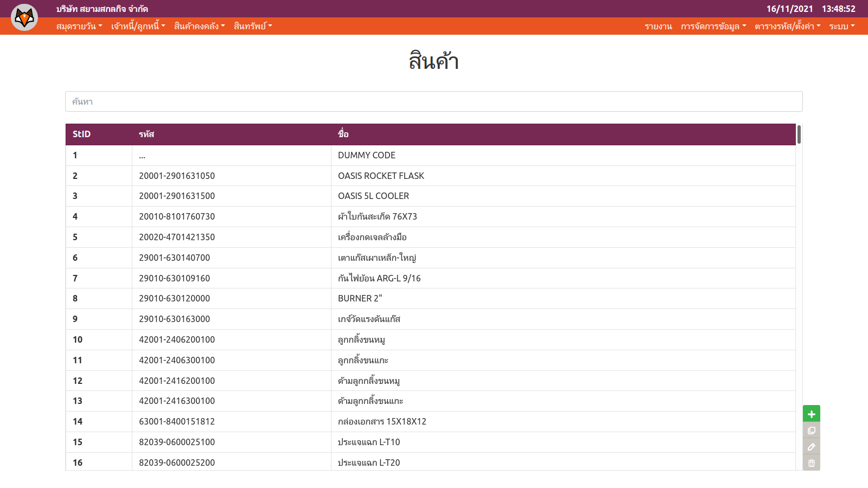The height and width of the screenshot is (488, 868).
Task: Select ลูกกลิ้งขนแกะ product name
Action: [363, 360]
